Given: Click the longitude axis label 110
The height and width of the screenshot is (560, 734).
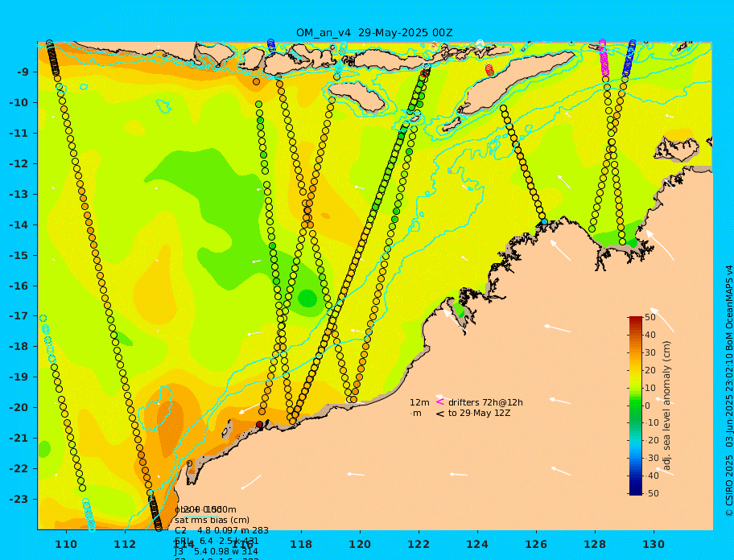Looking at the screenshot, I should 66,545.
